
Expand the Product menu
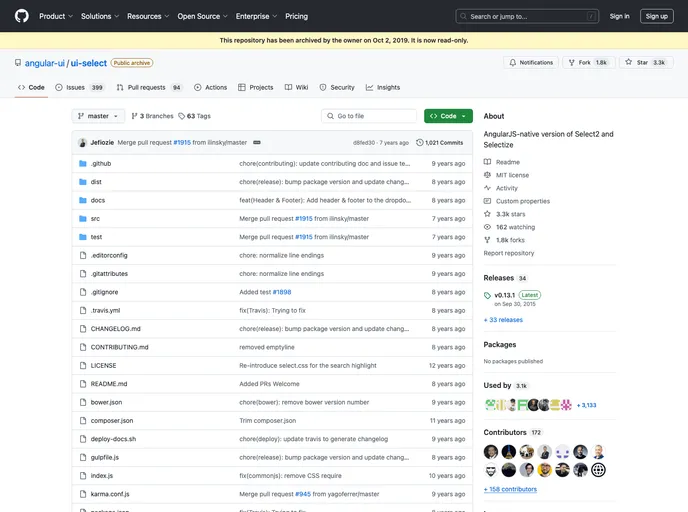(x=56, y=16)
